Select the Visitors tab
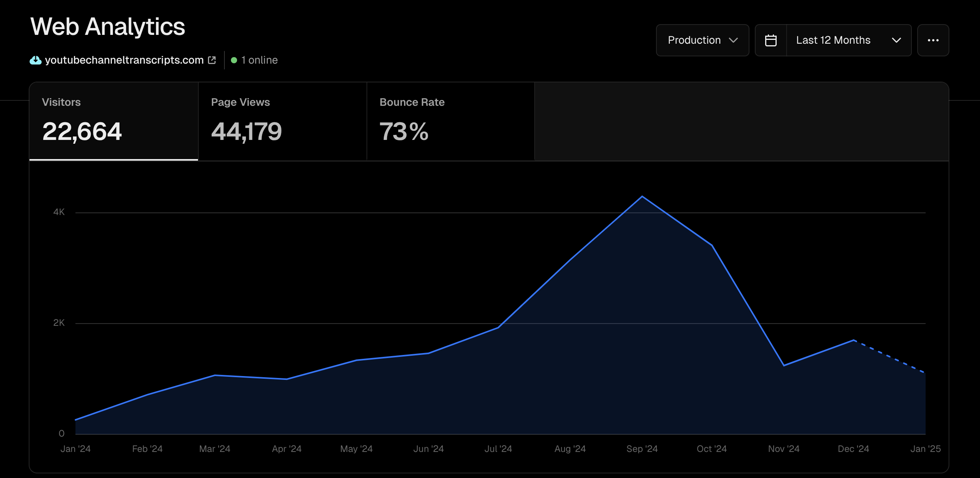Viewport: 980px width, 478px height. (113, 121)
